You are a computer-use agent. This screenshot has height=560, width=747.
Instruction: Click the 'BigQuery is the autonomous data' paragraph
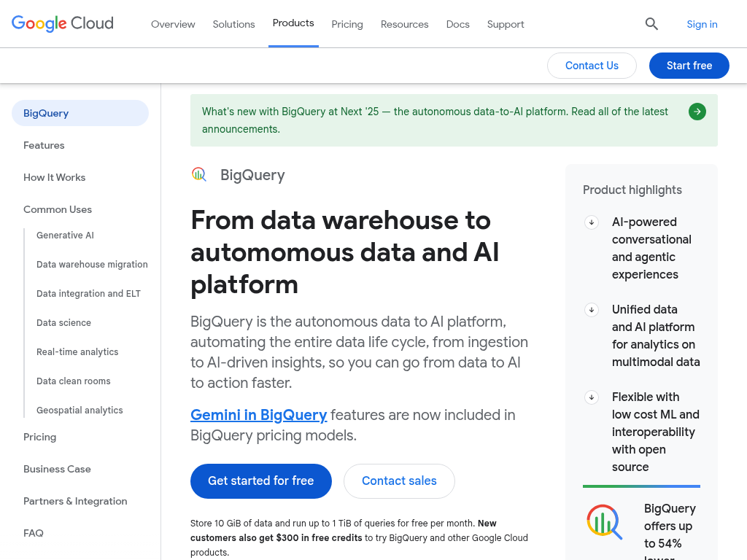coord(359,352)
